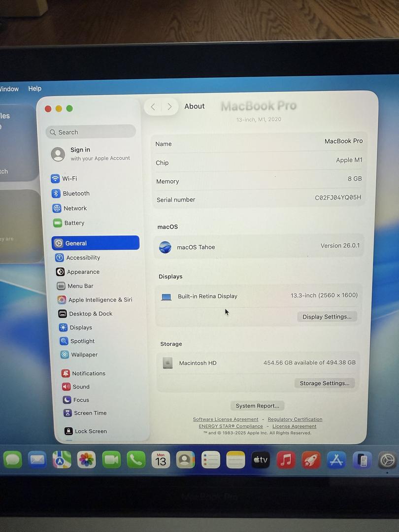The width and height of the screenshot is (399, 532).
Task: Launch Messages from the Dock
Action: coord(12,460)
